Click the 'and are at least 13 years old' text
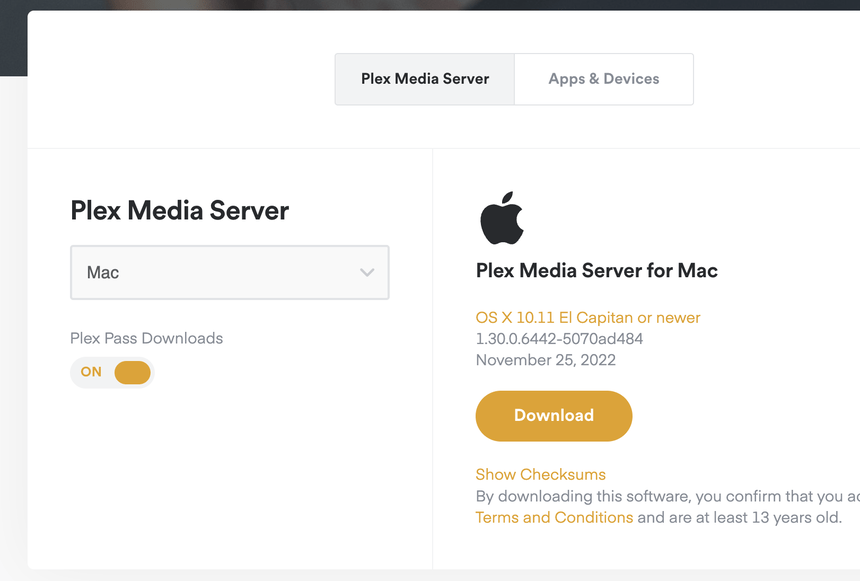 point(739,517)
